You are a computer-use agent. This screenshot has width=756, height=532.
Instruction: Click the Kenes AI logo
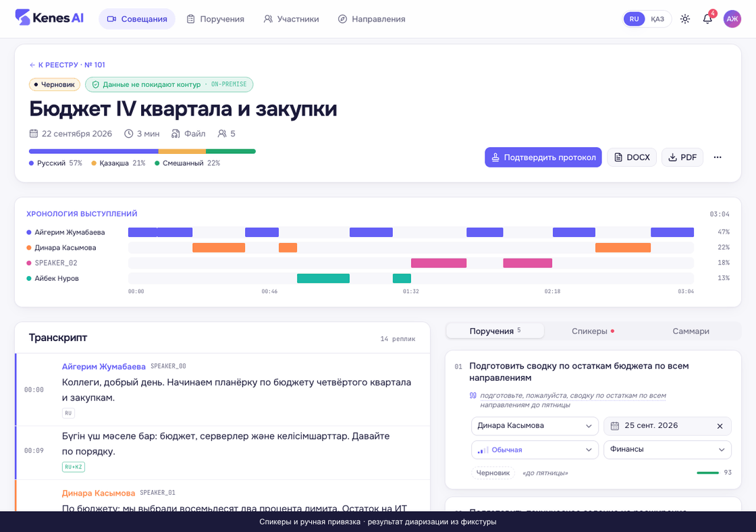(49, 18)
